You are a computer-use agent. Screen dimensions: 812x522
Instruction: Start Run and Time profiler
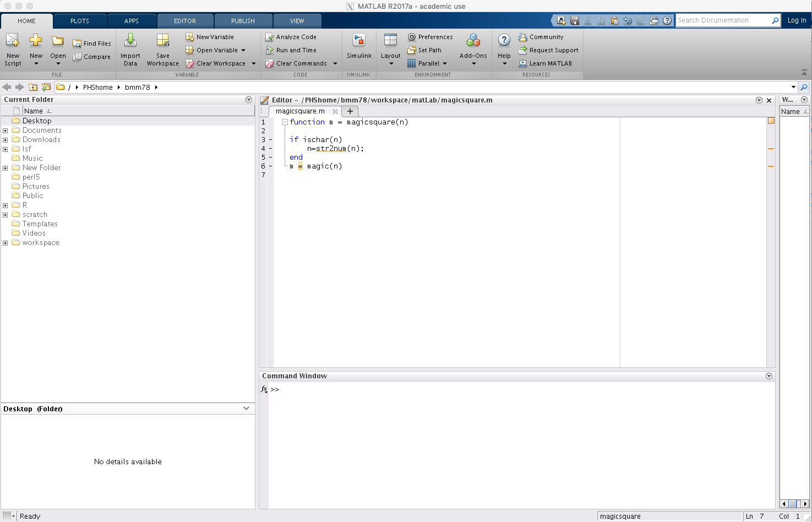pos(291,50)
